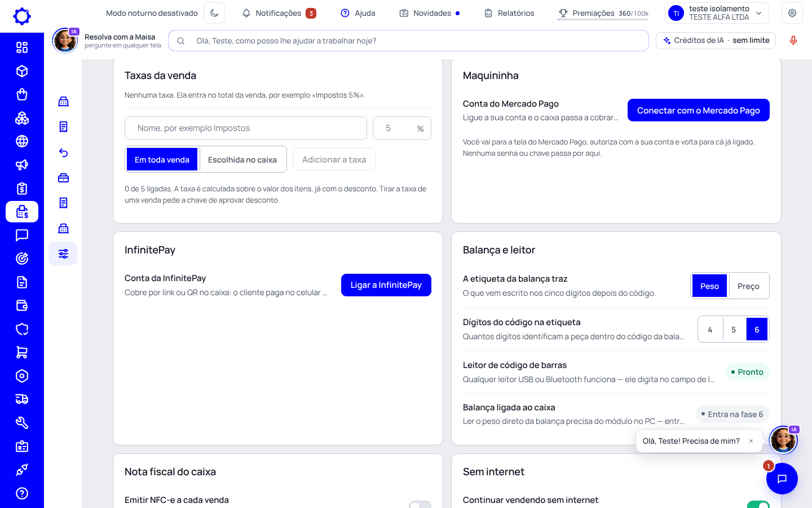The width and height of the screenshot is (812, 508).
Task: Click the 'Ligar a InfinitePay' button
Action: (x=386, y=285)
